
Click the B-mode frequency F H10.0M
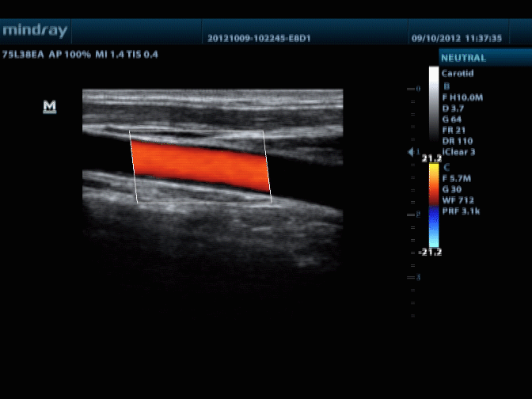tap(462, 97)
